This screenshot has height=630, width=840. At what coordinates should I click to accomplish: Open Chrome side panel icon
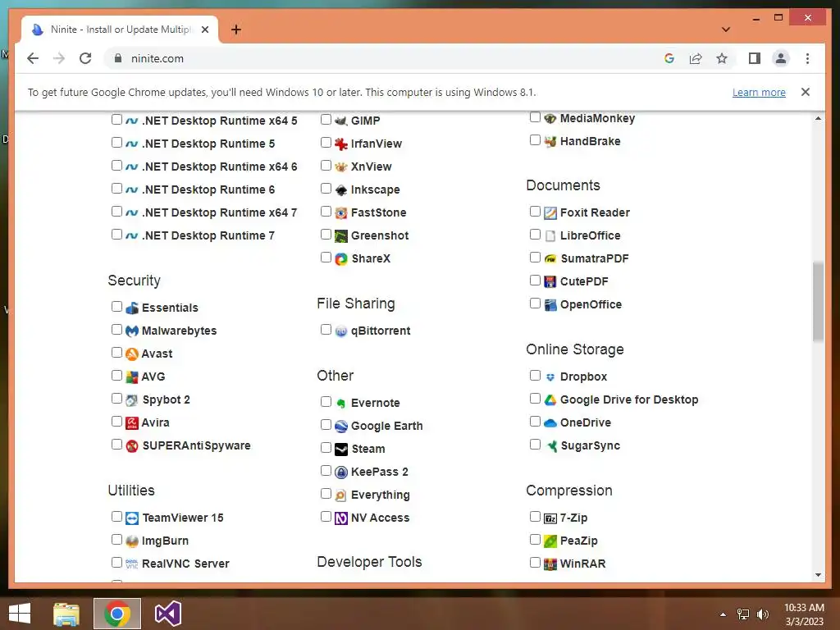(755, 58)
